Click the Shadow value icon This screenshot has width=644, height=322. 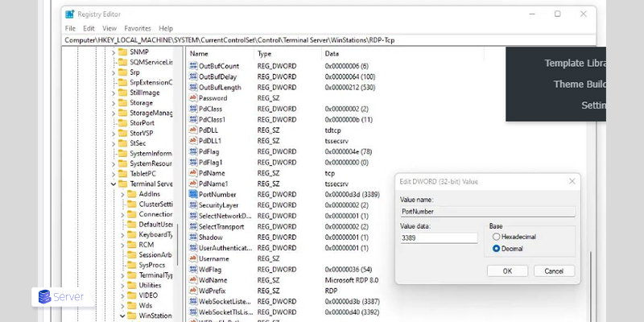coord(193,237)
